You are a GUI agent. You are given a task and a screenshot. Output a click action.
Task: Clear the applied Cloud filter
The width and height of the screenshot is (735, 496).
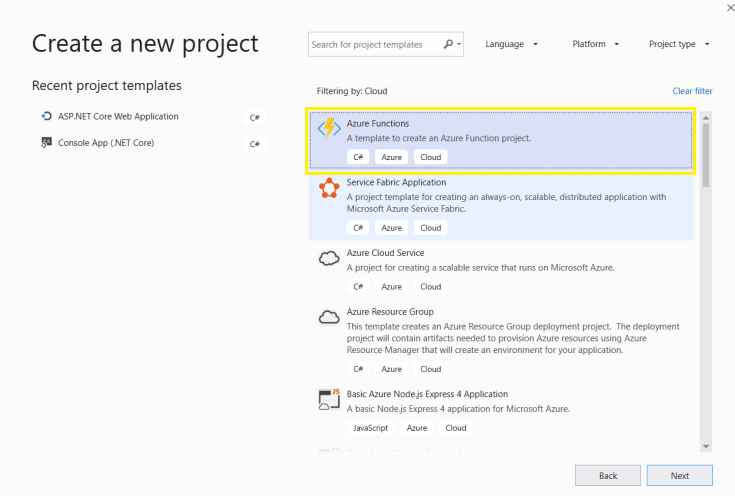coord(692,91)
